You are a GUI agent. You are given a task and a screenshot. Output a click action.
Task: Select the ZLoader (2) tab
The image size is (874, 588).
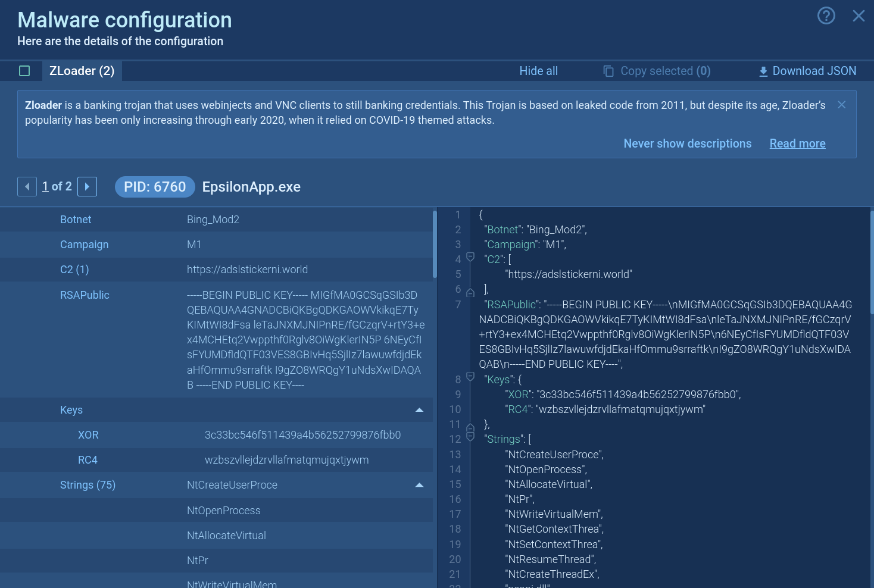pos(82,71)
